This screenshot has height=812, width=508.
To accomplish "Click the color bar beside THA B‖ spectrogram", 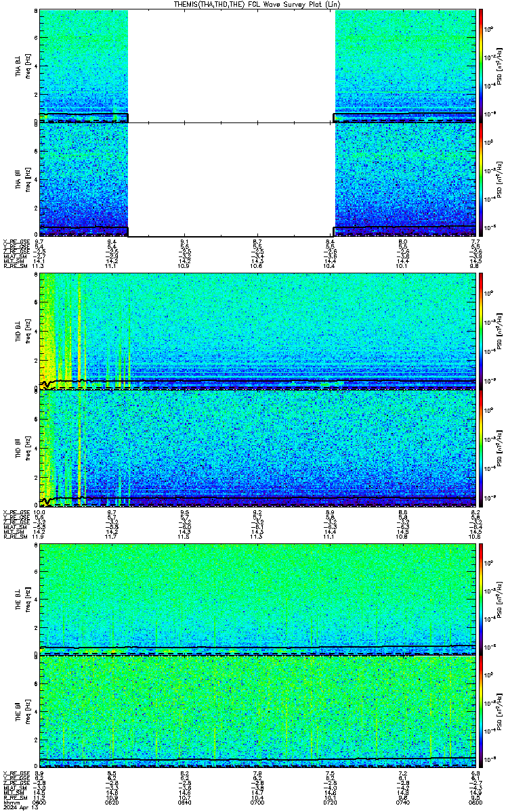I will pos(481,179).
